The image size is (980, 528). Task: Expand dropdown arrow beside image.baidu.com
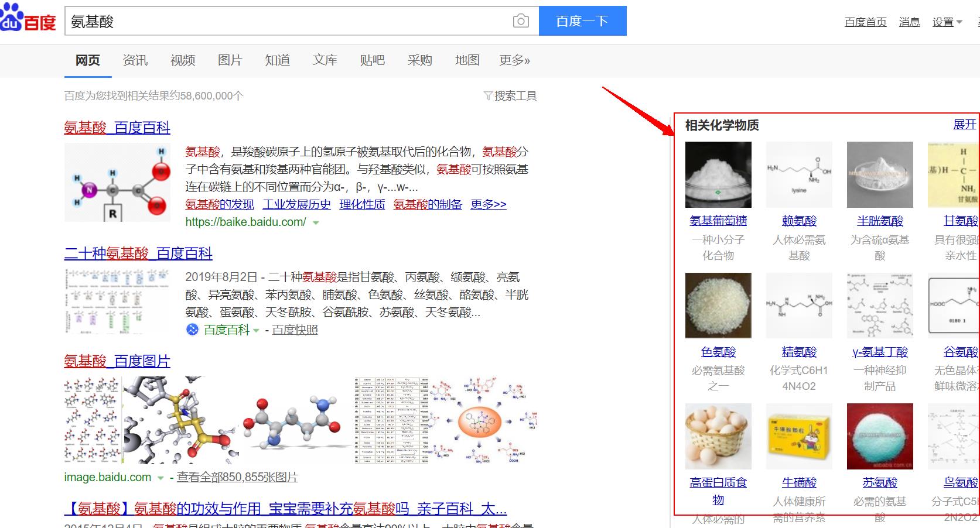click(x=160, y=478)
